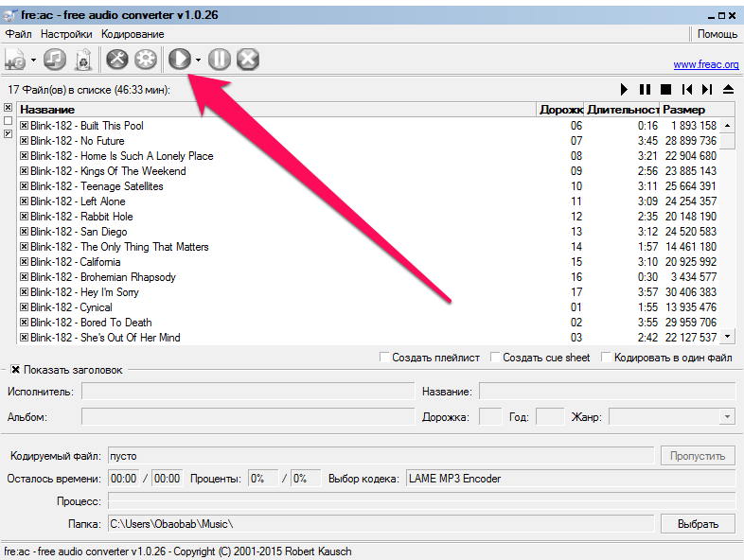Click the clear joblist trash icon
Viewport: 744px width, 560px height.
83,60
